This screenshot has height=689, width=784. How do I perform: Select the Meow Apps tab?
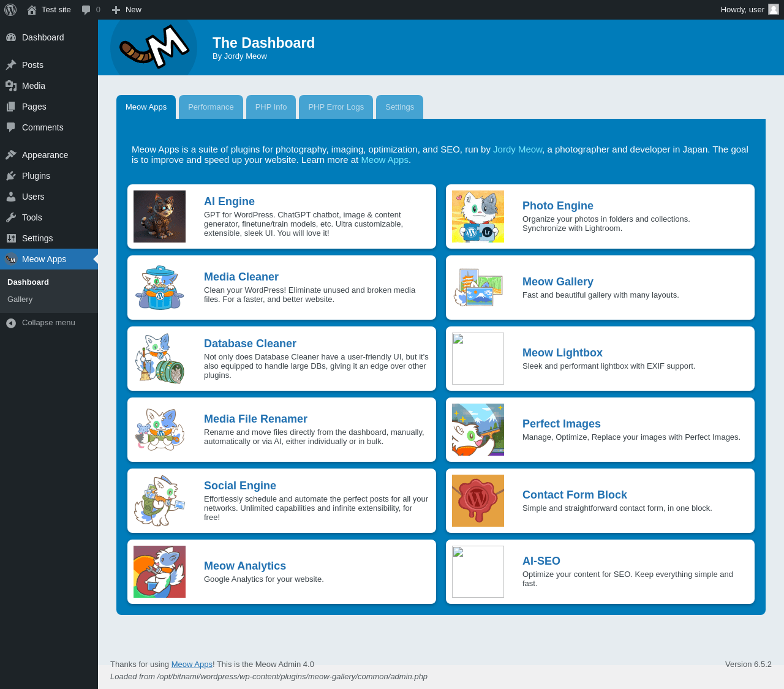(146, 107)
